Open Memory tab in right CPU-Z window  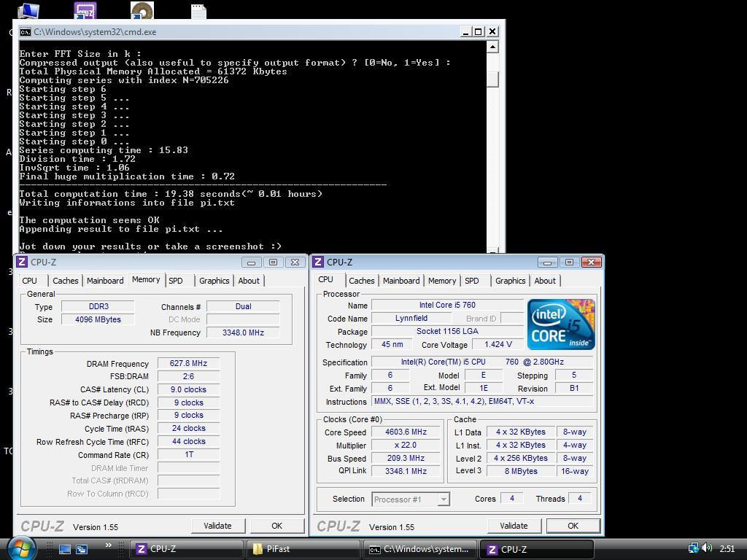(x=442, y=281)
